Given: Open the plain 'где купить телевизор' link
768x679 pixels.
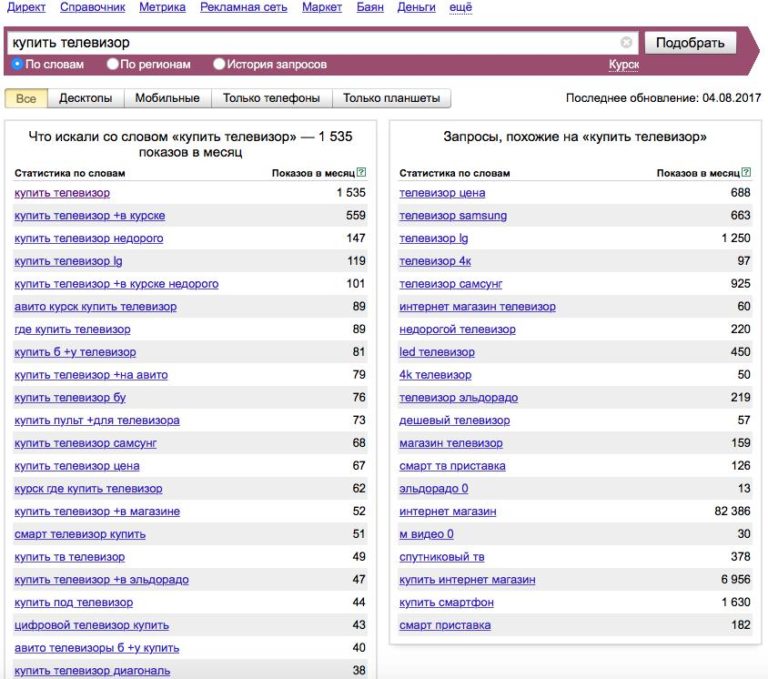Looking at the screenshot, I should tap(72, 330).
